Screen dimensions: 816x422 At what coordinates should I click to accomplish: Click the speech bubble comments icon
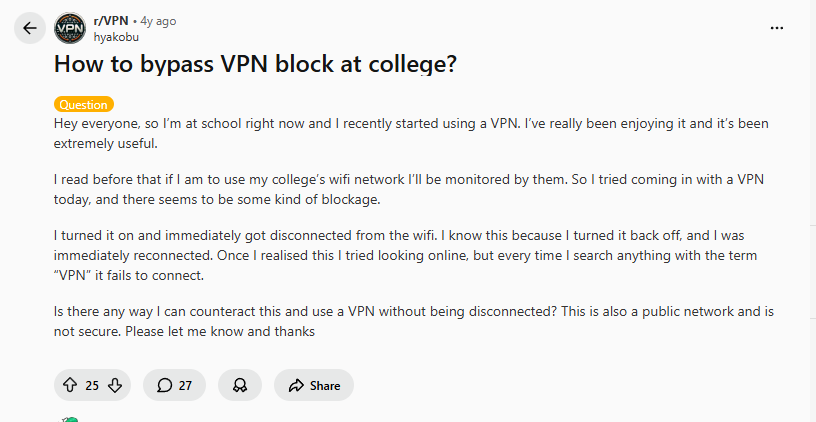tap(163, 385)
